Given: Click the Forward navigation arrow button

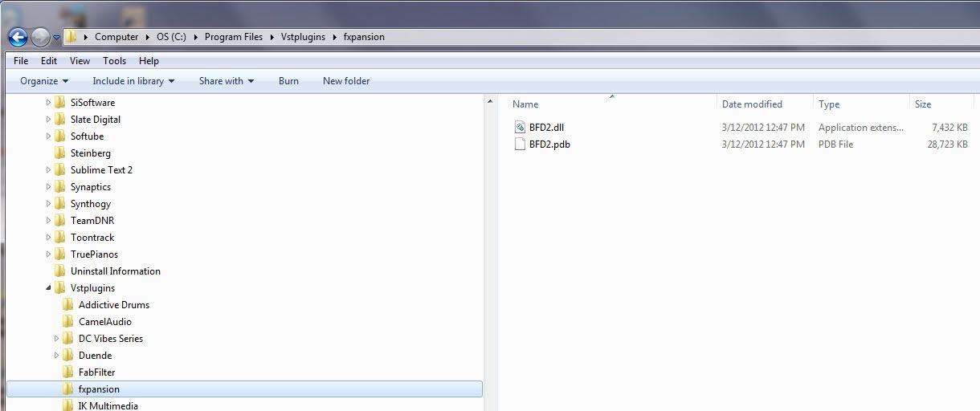Looking at the screenshot, I should [x=40, y=37].
